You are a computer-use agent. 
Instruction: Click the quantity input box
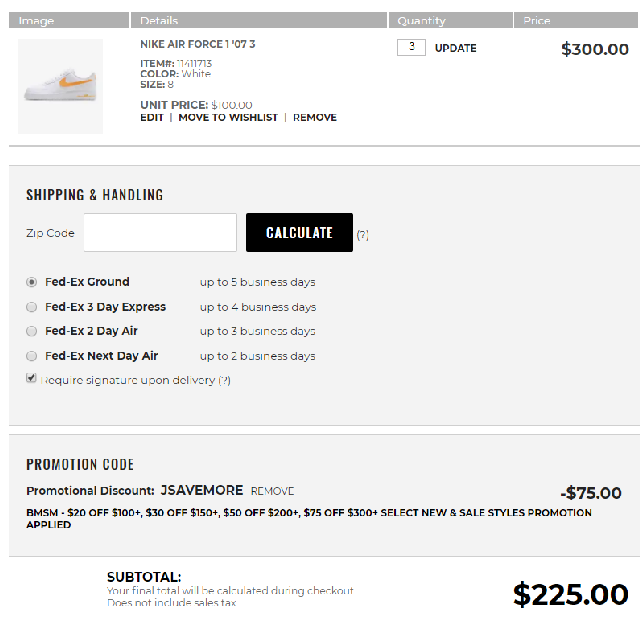411,48
